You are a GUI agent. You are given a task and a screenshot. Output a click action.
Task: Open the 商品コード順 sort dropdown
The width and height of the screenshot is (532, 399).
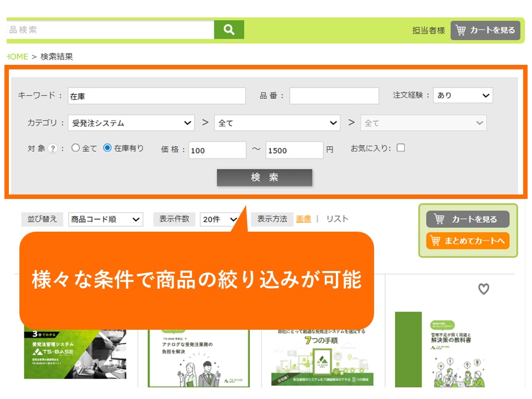point(105,219)
